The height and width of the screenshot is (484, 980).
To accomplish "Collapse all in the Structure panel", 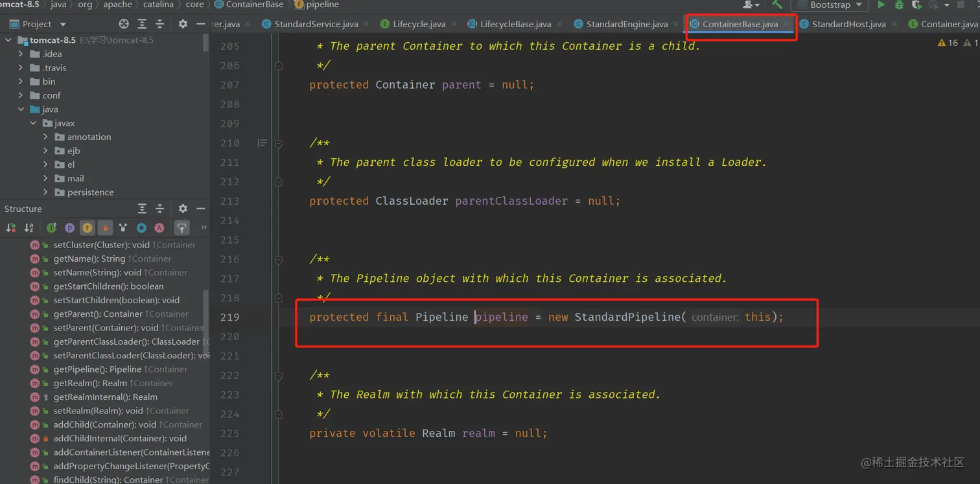I will click(160, 209).
